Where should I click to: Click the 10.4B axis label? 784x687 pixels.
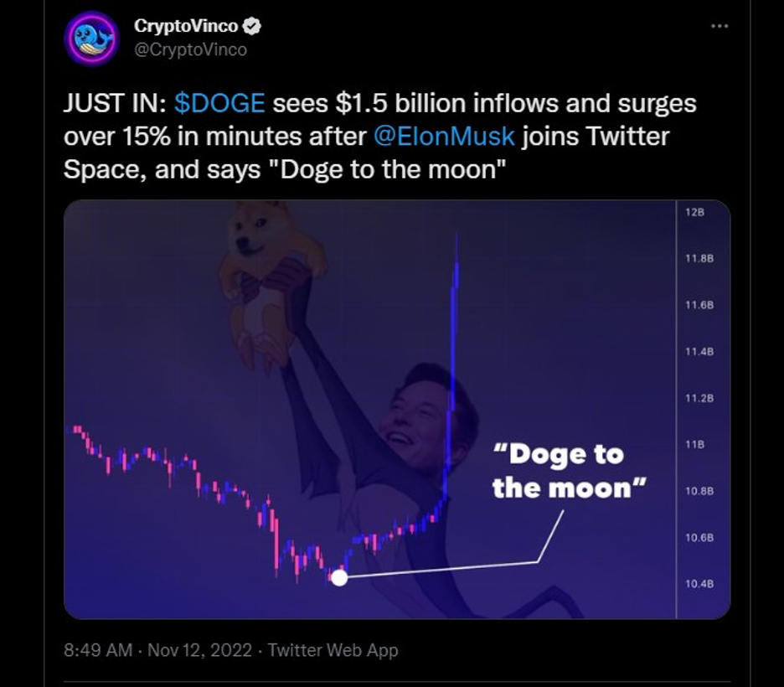click(697, 584)
